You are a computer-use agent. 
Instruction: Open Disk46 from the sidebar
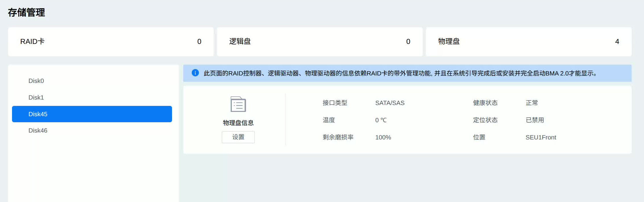[x=38, y=131]
